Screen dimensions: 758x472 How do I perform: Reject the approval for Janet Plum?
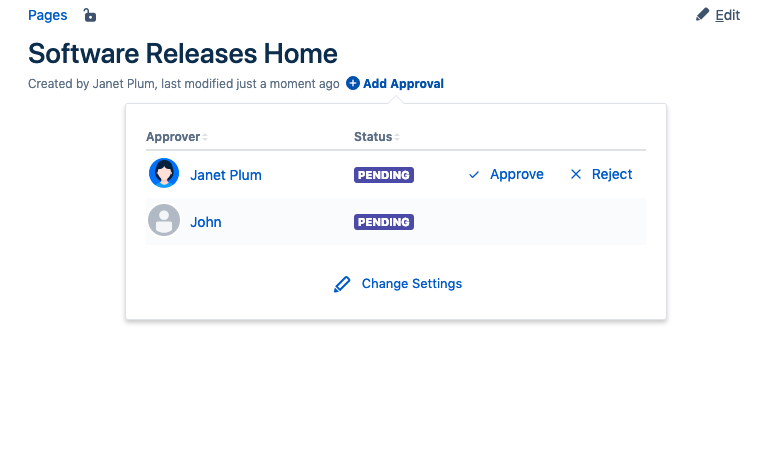click(x=612, y=175)
